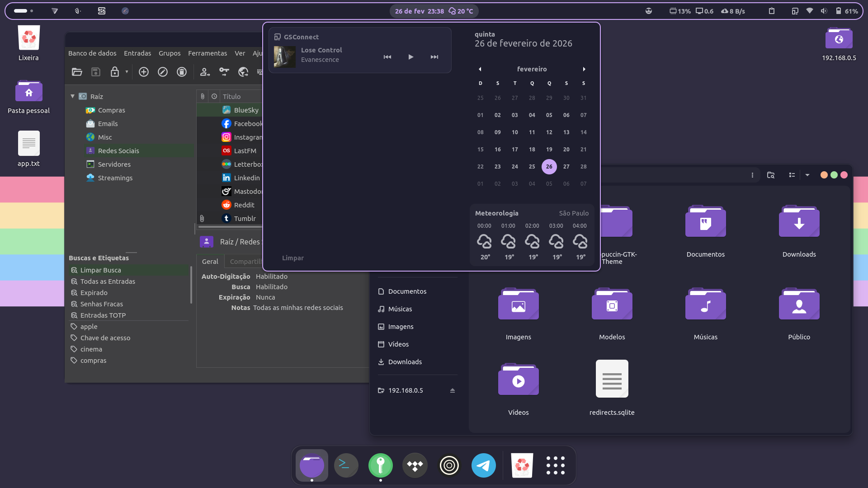Screen dimensions: 868x488
Task: Click the delete entry trash icon
Action: click(182, 72)
